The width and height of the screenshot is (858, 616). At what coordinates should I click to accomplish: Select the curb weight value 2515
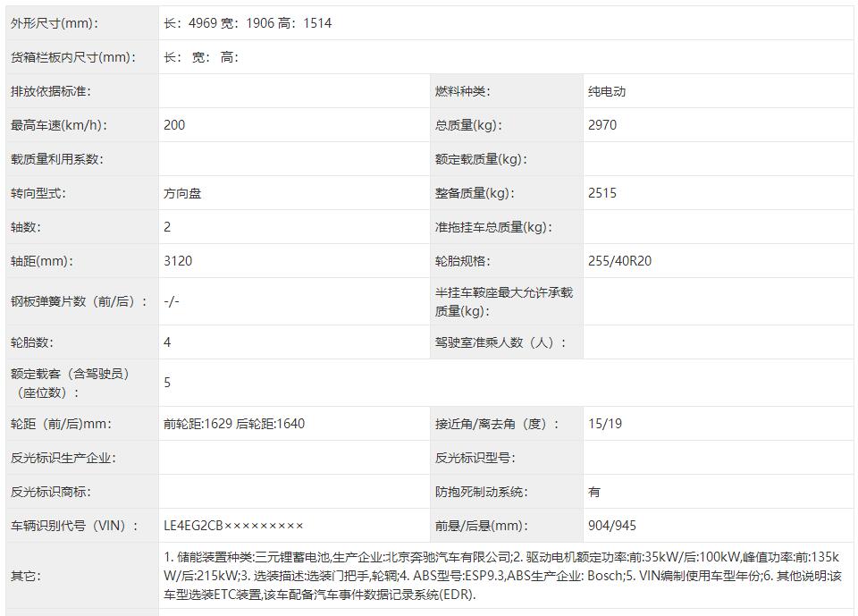tap(602, 193)
